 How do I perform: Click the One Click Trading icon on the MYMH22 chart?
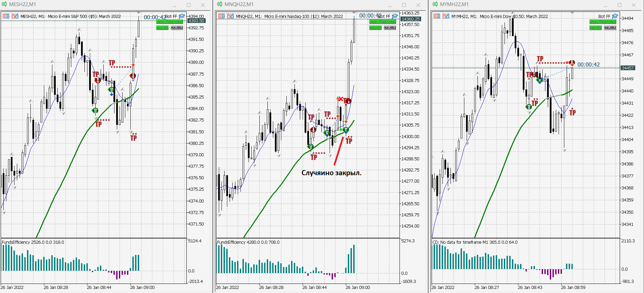pyautogui.click(x=446, y=16)
